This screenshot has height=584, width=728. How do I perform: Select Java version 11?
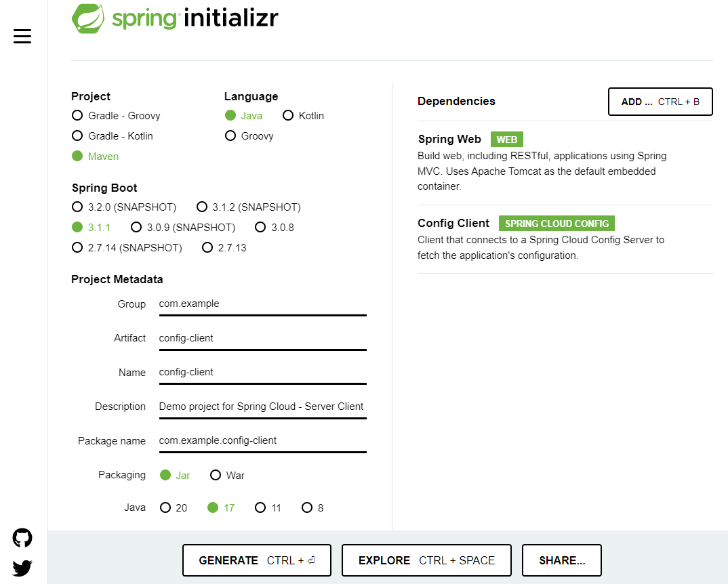click(268, 508)
